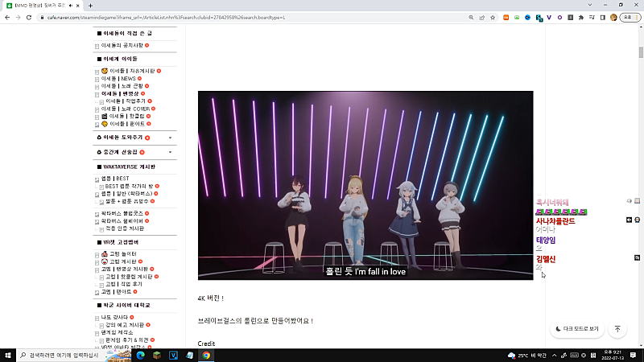Open 이세돌 | 노래 COVER board
Screen dimensions: 644x362
click(126, 109)
